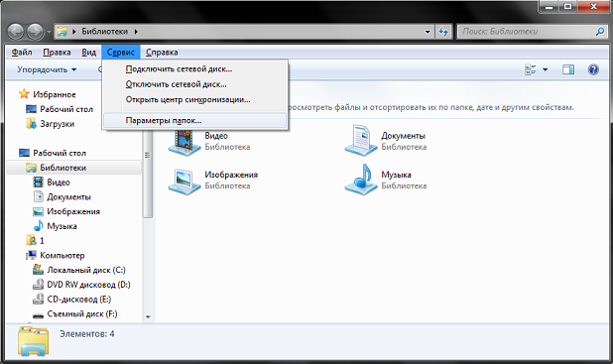This screenshot has height=364, width=613.
Task: Select Параметры папок... in Сервис menu
Action: tap(194, 120)
